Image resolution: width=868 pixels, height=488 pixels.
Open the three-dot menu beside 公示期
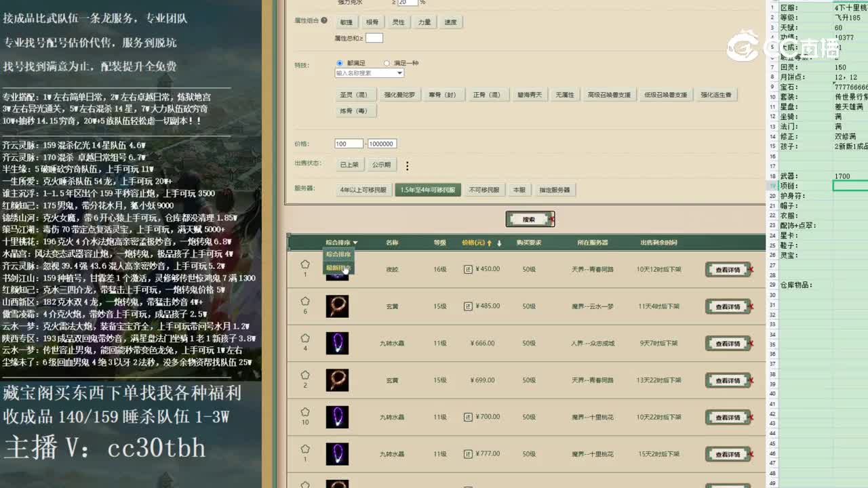tap(406, 165)
